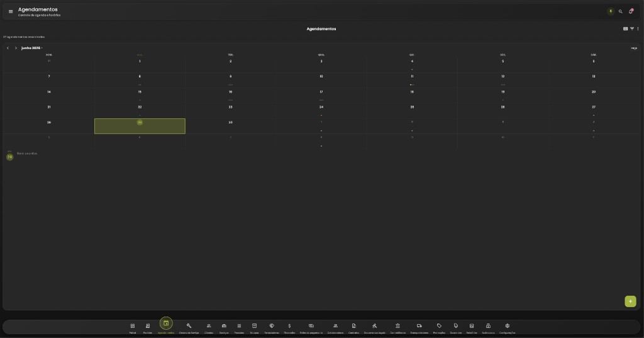Go to previous month with left chevron
The height and width of the screenshot is (338, 644).
[x=8, y=48]
